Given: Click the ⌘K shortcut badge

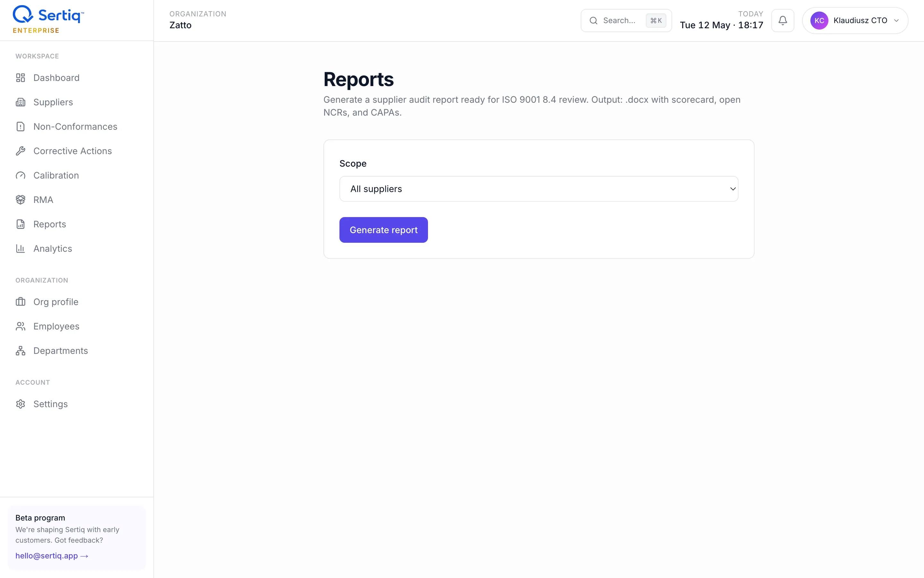Looking at the screenshot, I should [656, 21].
